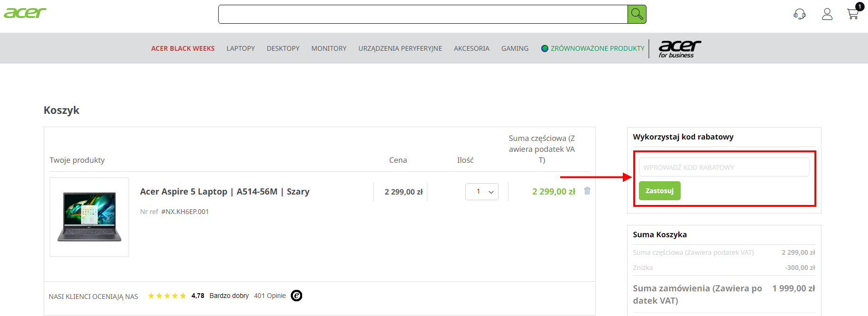This screenshot has width=868, height=316.
Task: Open the MONITORY menu item
Action: click(x=329, y=48)
